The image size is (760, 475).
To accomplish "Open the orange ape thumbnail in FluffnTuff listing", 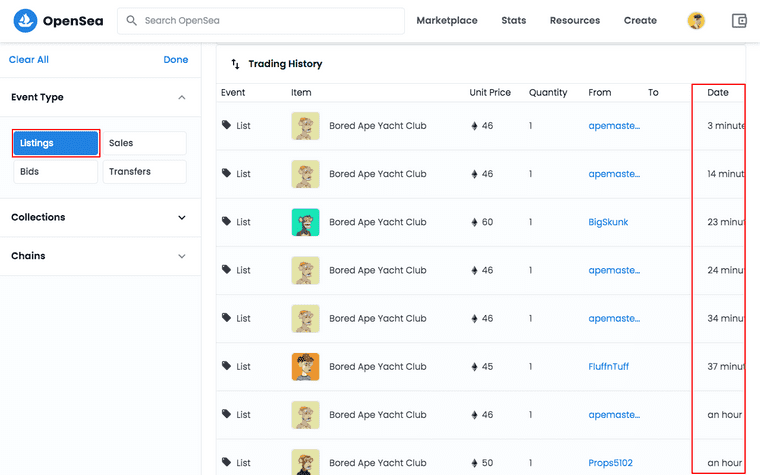I will pos(305,367).
